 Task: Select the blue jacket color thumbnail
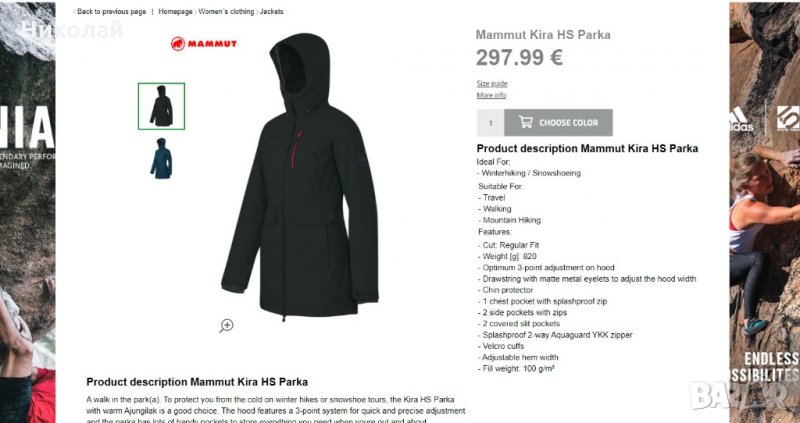click(161, 158)
